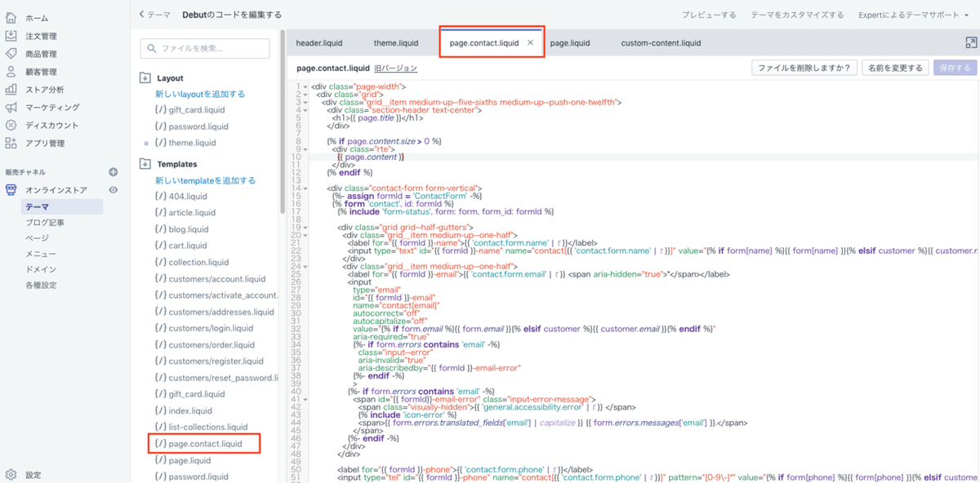Open cart.liquid template
980x483 pixels.
pyautogui.click(x=188, y=246)
